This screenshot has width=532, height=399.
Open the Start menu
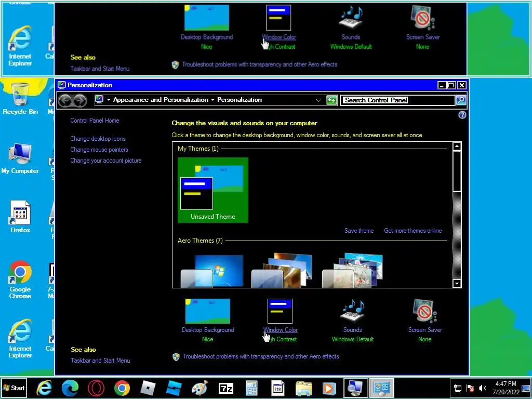coord(14,388)
